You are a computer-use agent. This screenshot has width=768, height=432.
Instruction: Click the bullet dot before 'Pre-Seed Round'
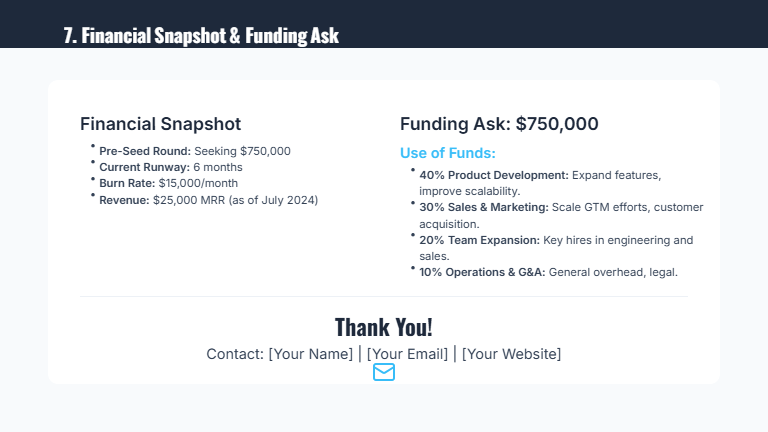click(x=93, y=146)
